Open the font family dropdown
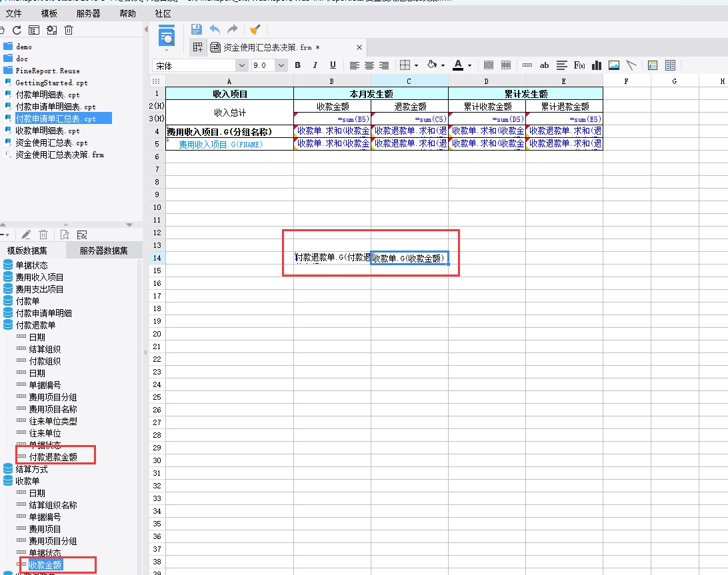The height and width of the screenshot is (575, 728). click(242, 66)
